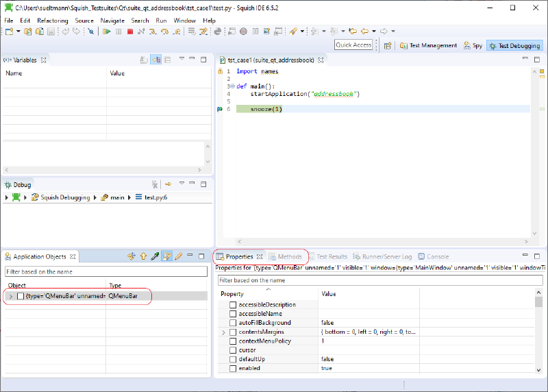The height and width of the screenshot is (392, 548).
Task: Expand the contentsMargins property row
Action: coord(223,332)
